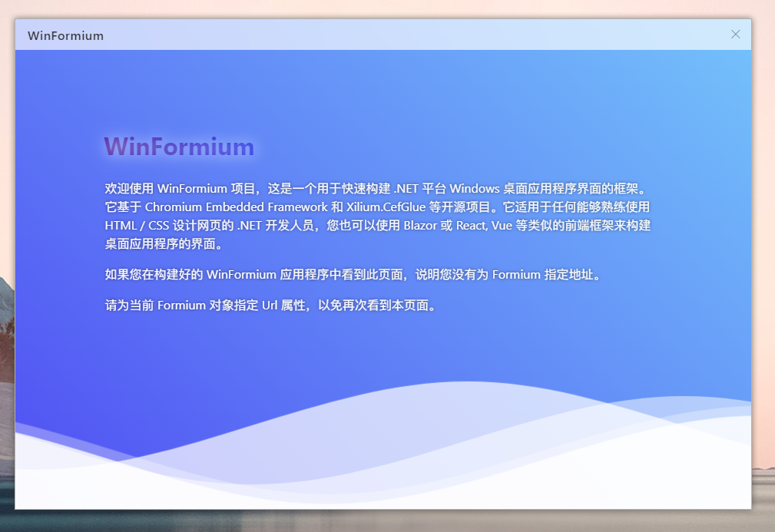Image resolution: width=775 pixels, height=532 pixels.
Task: Click the '.NET 开发人员' text
Action: (277, 226)
